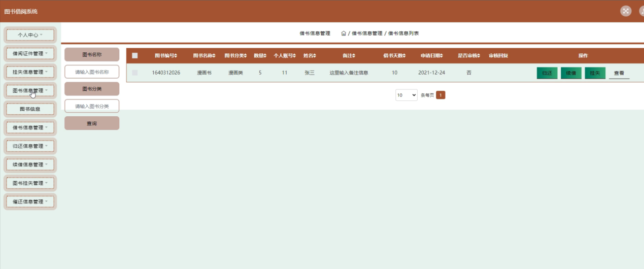Click the green 归还 button
Screen dimensions: 644x269
[547, 73]
